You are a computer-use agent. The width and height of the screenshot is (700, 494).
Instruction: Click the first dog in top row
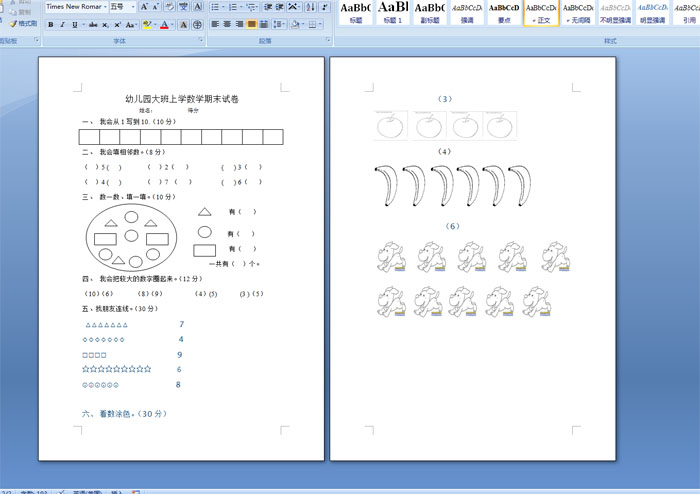coord(392,257)
